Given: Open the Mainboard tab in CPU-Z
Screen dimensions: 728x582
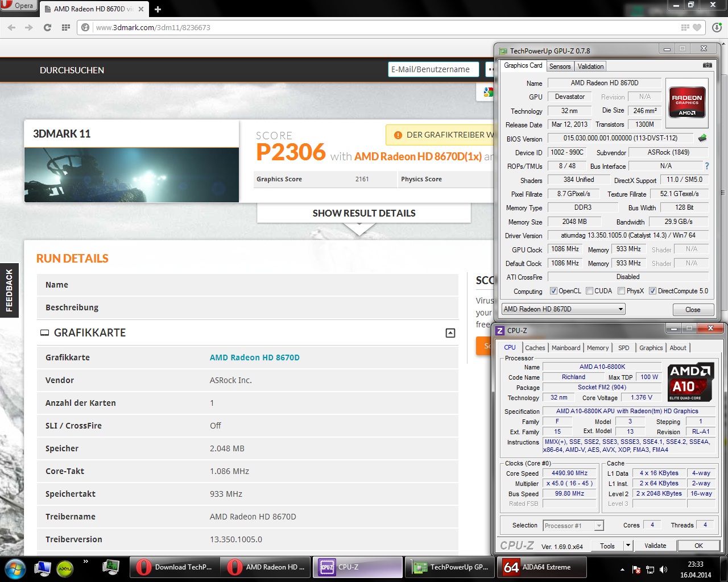Looking at the screenshot, I should [566, 348].
